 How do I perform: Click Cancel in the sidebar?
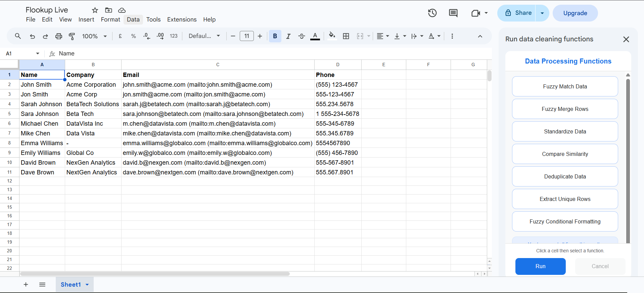pyautogui.click(x=600, y=266)
